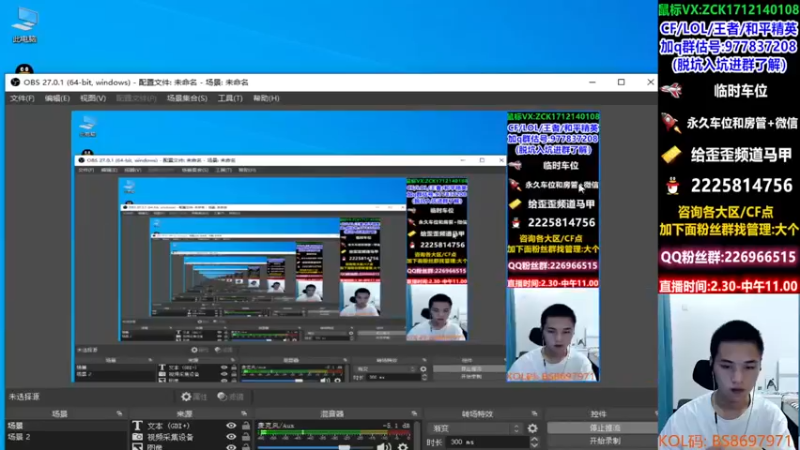Pop out the 混音器 dock panel

tap(414, 413)
